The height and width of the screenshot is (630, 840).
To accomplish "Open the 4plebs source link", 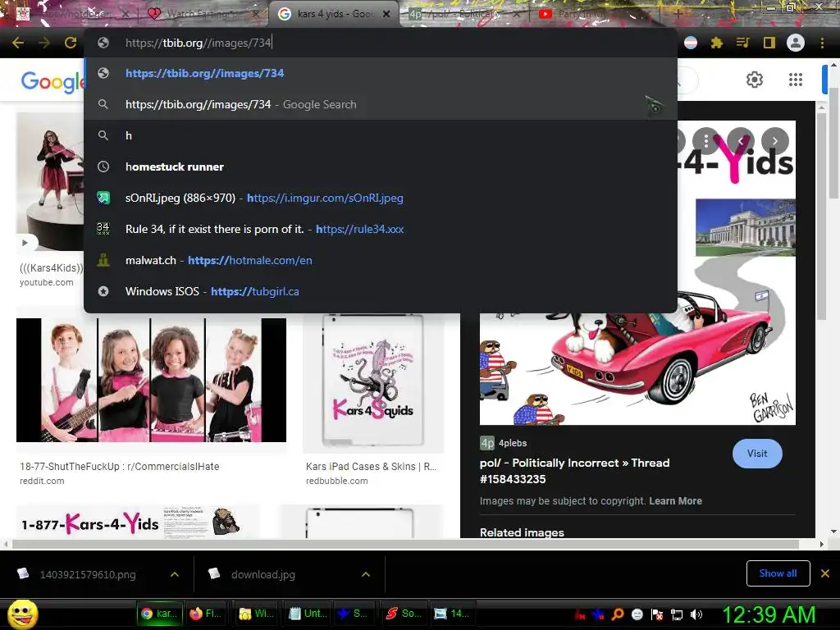I will 504,443.
